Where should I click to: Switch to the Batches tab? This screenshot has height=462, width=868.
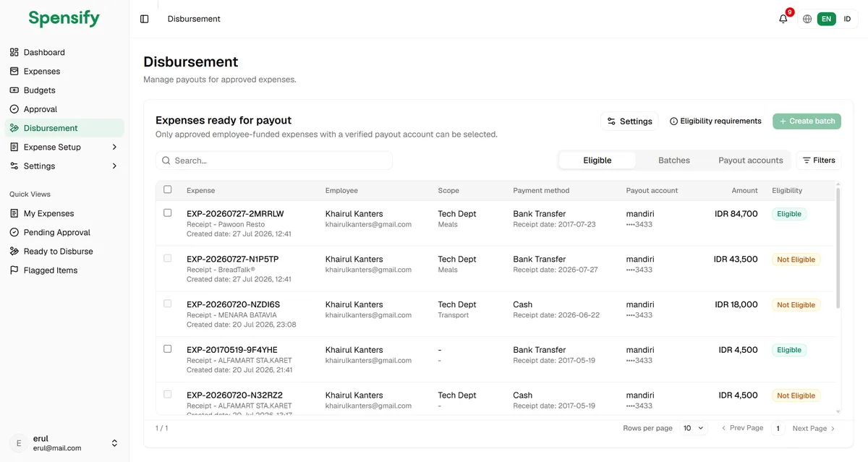click(674, 161)
